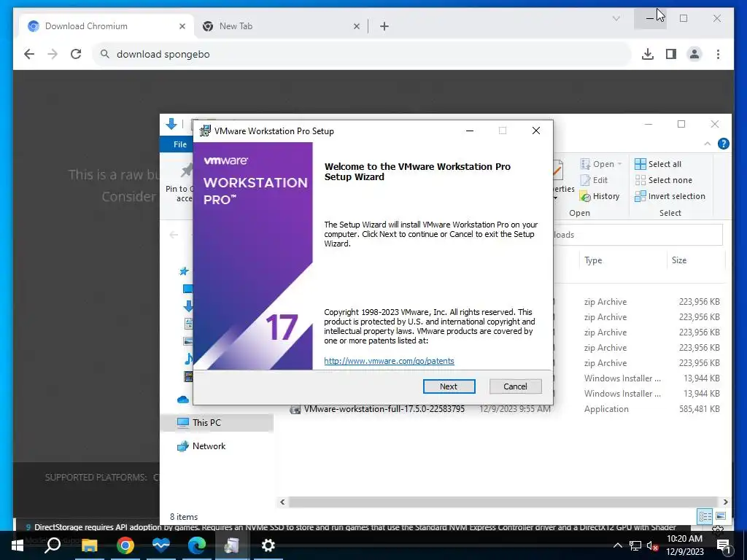This screenshot has width=747, height=560.
Task: Open taskbar Search magnifier
Action: pyautogui.click(x=53, y=545)
